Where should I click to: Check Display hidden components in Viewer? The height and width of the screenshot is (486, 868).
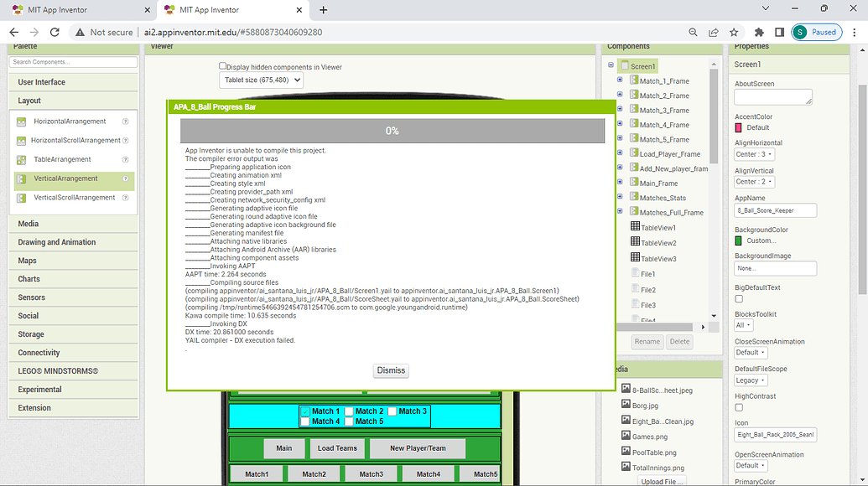[x=221, y=65]
